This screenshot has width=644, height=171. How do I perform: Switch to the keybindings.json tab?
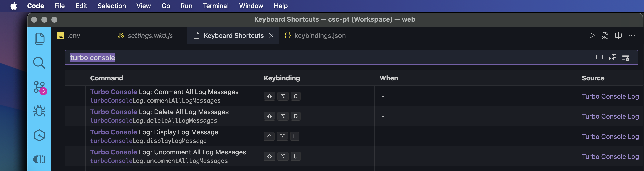click(315, 36)
